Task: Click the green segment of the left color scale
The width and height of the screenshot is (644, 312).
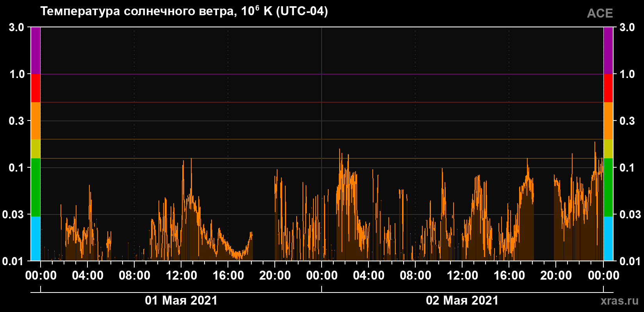Action: pyautogui.click(x=36, y=187)
